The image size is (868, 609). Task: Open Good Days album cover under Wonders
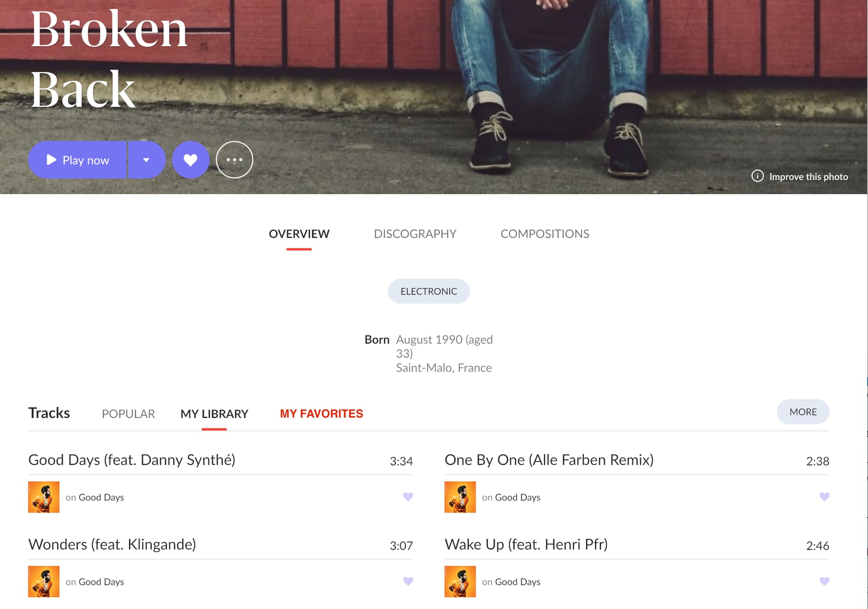[x=44, y=581]
